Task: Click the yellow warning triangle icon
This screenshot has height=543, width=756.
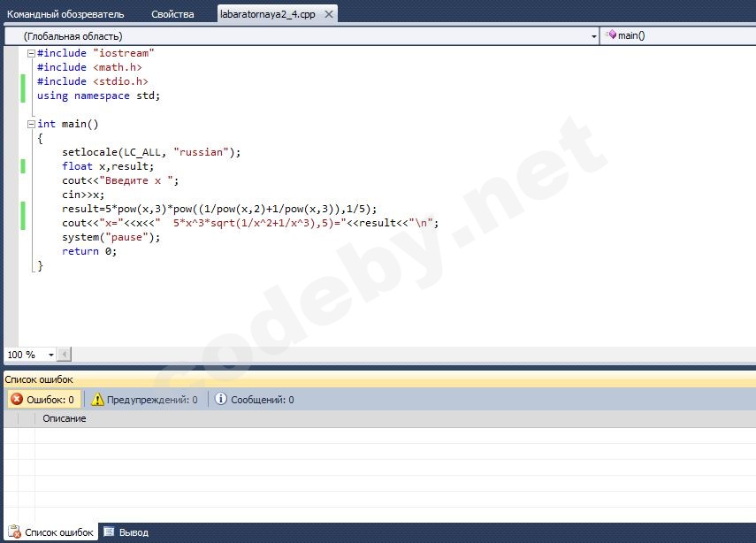Action: click(97, 400)
